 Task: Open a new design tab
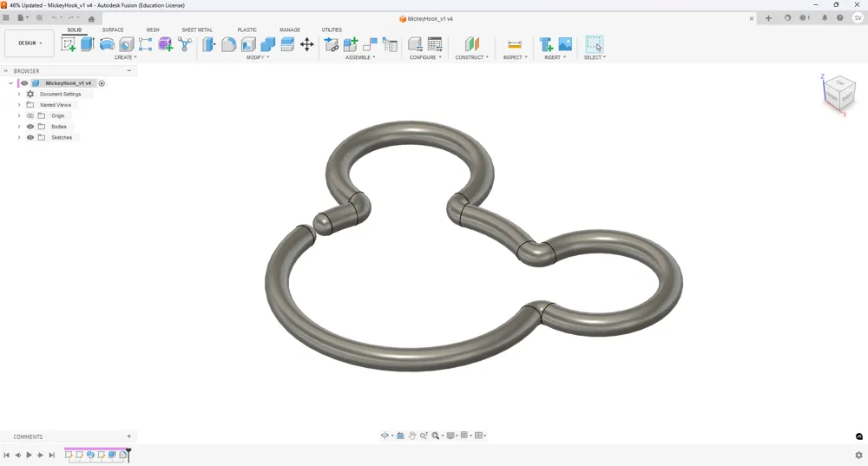coord(768,18)
